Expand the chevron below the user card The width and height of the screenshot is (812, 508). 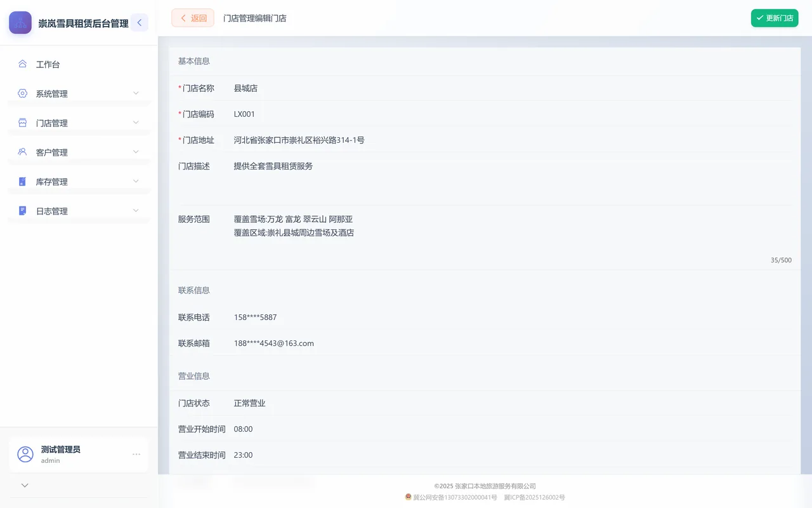pos(25,485)
